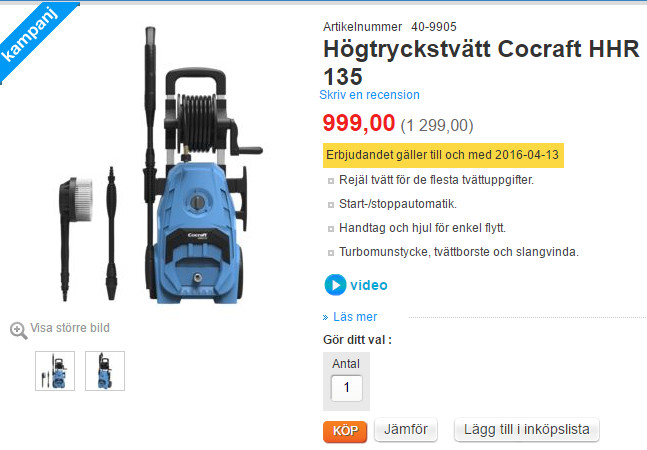Click the Läs mer double-arrow icon
This screenshot has width=647, height=450.
[x=326, y=317]
